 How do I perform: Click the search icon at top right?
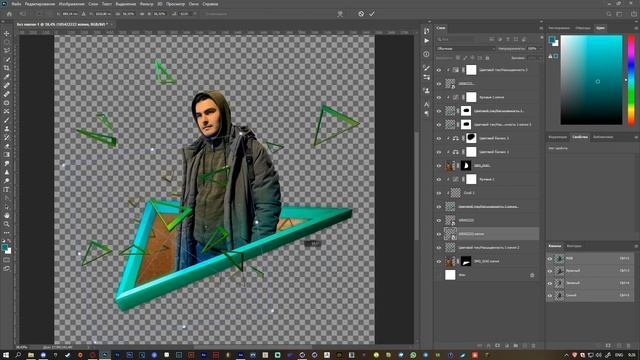(609, 14)
